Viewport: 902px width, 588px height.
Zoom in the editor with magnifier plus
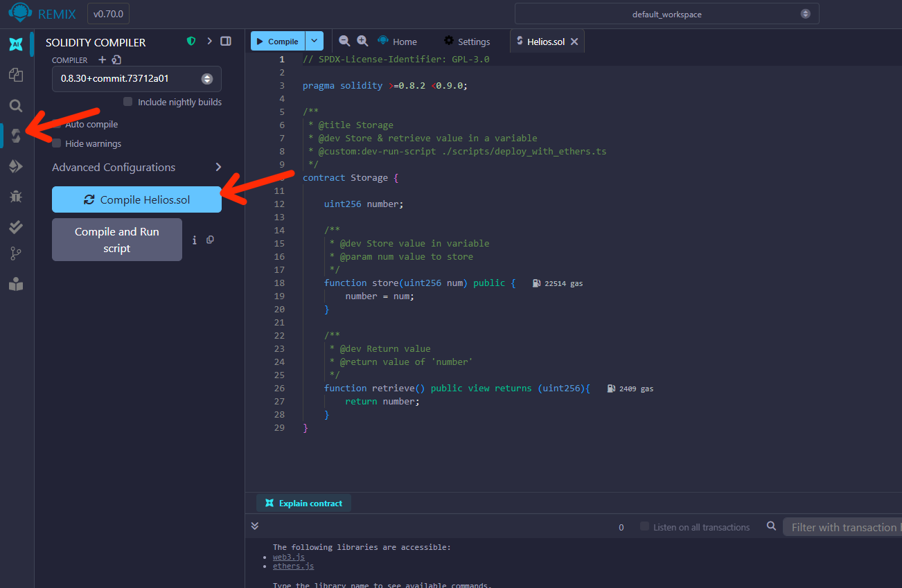tap(362, 42)
